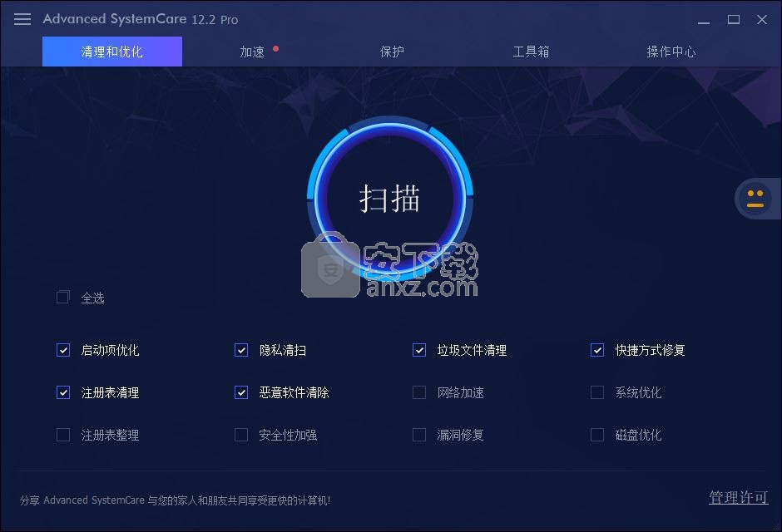The height and width of the screenshot is (532, 782).
Task: Click the share Advanced SystemCare text at bottom
Action: [x=175, y=500]
